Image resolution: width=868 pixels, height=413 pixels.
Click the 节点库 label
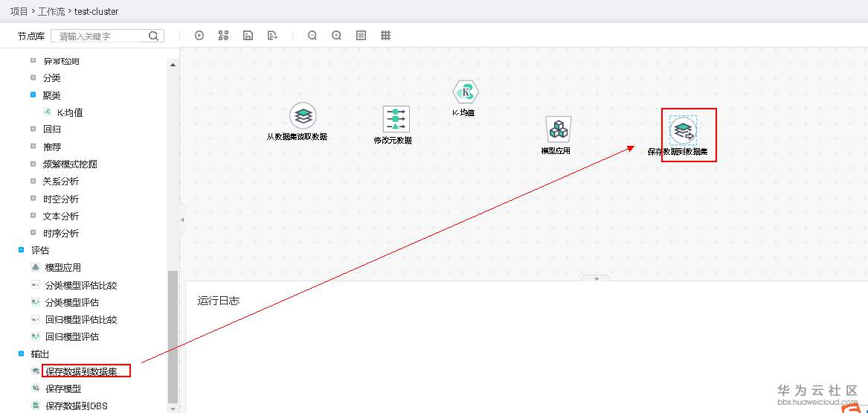point(31,36)
